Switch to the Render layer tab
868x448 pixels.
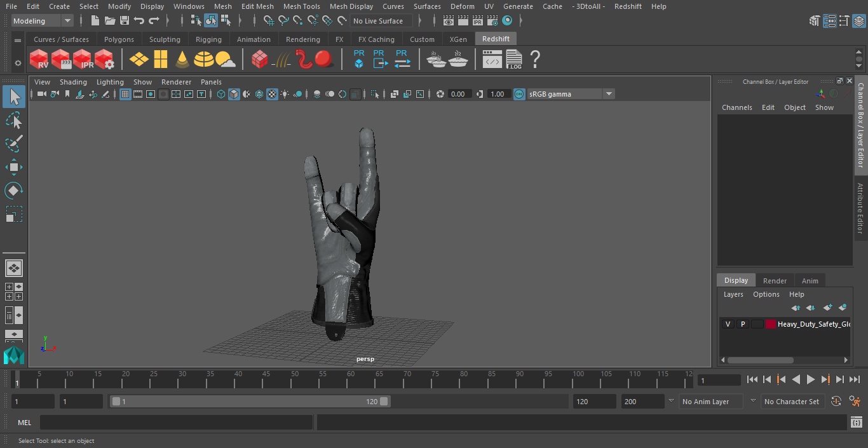click(x=775, y=280)
